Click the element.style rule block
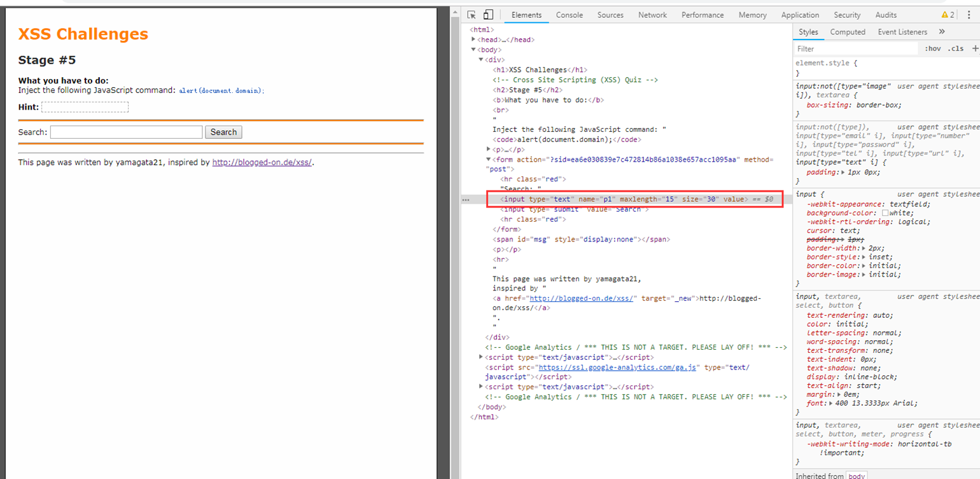 click(x=827, y=68)
